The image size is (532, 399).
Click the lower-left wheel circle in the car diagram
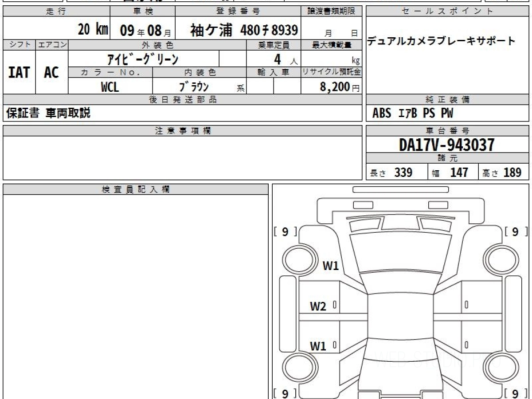[297, 368]
